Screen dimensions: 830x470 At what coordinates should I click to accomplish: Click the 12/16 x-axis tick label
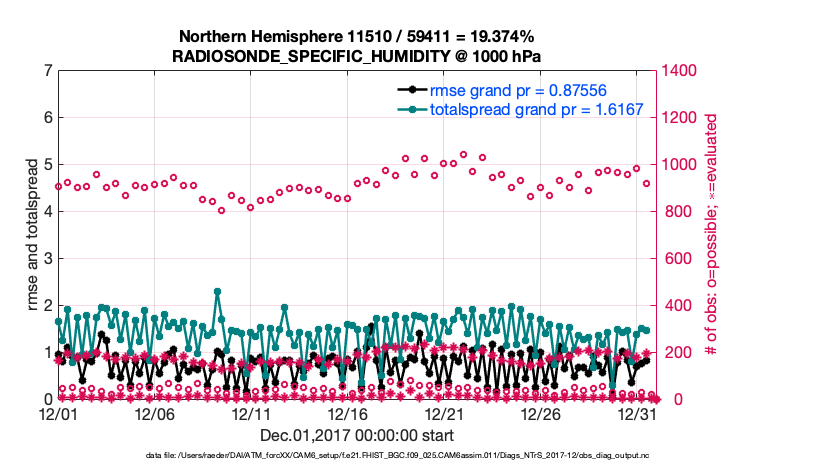pyautogui.click(x=348, y=414)
